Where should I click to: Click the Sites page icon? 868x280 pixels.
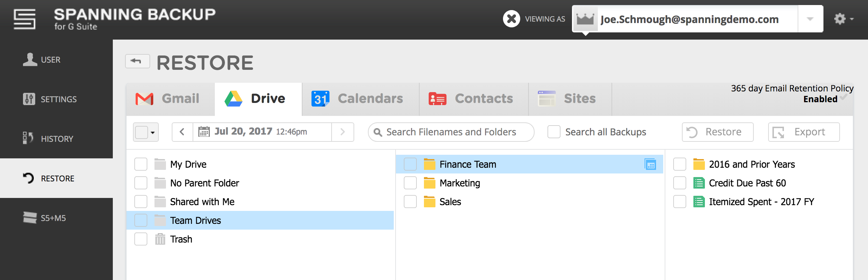(546, 99)
